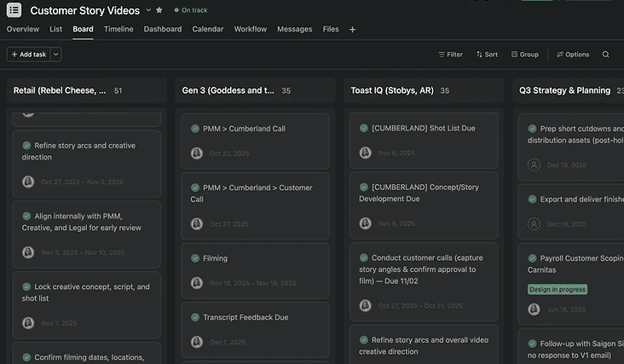Open the Timeline tab
624x364 pixels.
tap(118, 29)
